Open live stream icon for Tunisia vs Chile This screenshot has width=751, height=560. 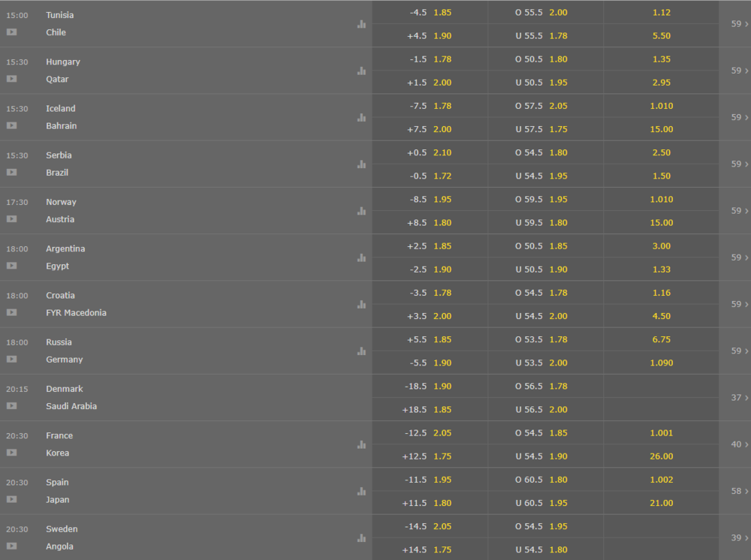(x=11, y=32)
